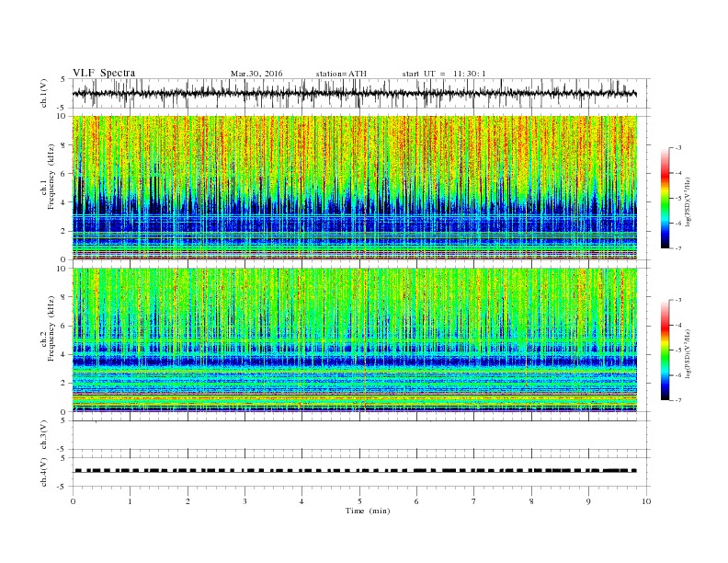Click the time axis tick label '5'
This screenshot has width=728, height=563.
pos(359,501)
